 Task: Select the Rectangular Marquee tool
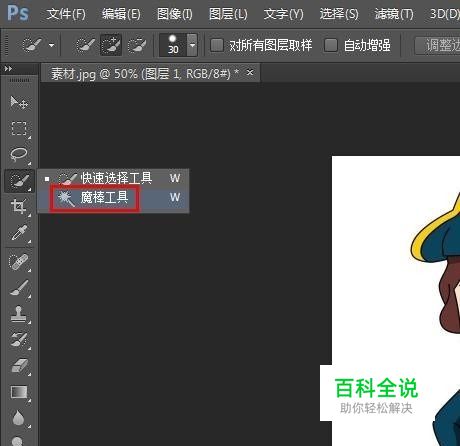[19, 128]
